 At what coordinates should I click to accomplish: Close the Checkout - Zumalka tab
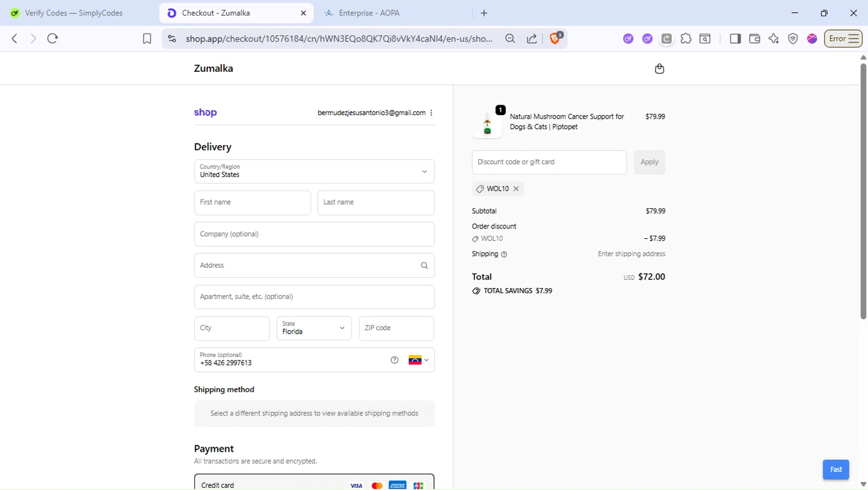[x=303, y=13]
